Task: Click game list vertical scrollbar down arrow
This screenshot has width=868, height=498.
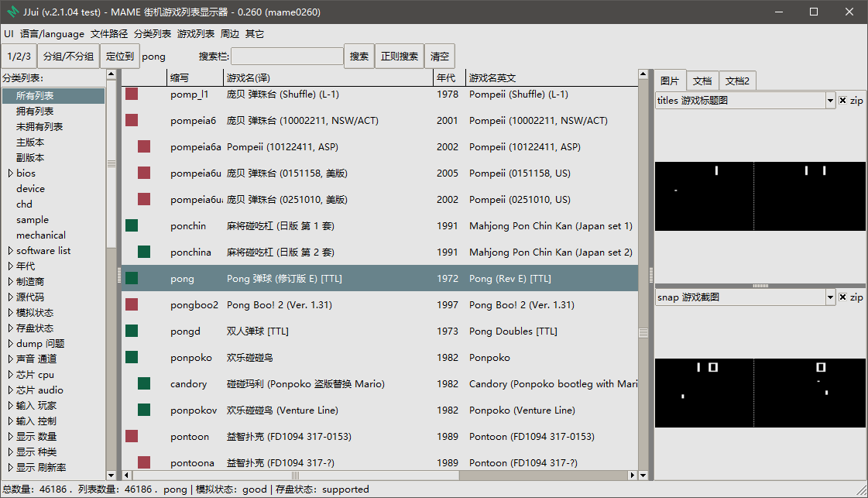Action: [x=643, y=476]
